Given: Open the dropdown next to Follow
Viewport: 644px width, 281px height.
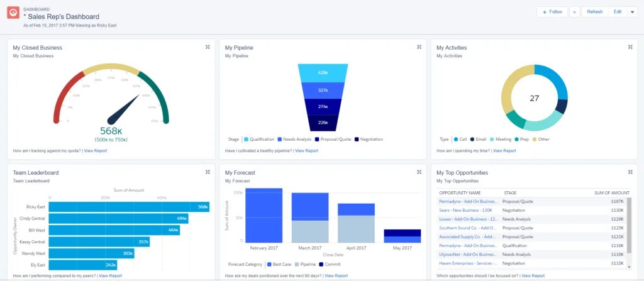Looking at the screenshot, I should (575, 12).
